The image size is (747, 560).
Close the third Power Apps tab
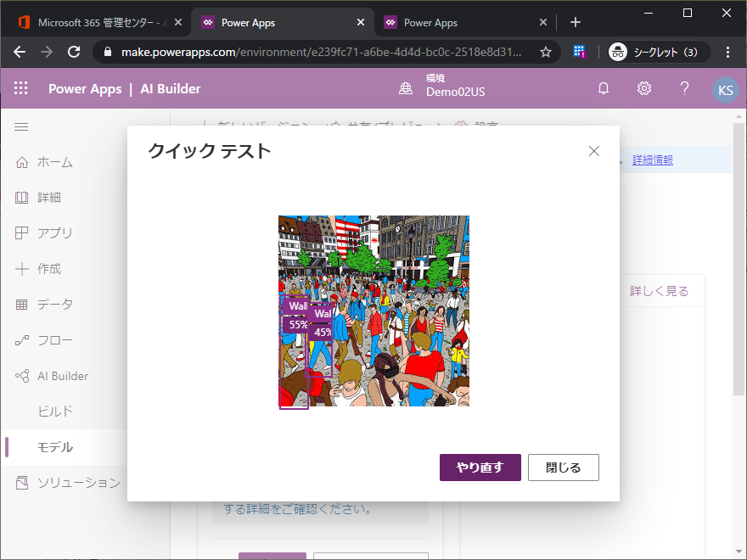click(x=543, y=22)
